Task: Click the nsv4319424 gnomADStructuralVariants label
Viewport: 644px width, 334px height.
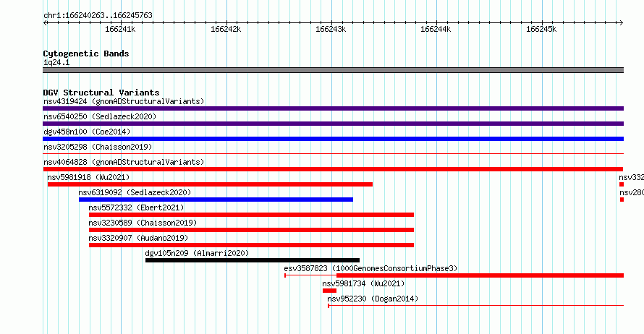Action: [x=124, y=101]
